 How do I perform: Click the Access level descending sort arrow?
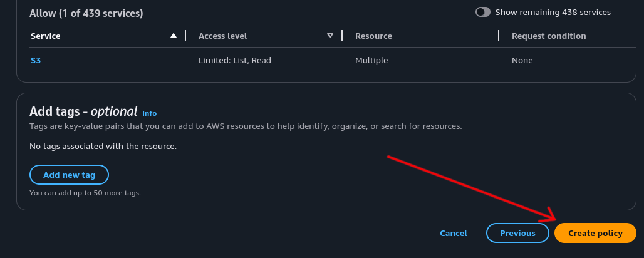click(330, 36)
